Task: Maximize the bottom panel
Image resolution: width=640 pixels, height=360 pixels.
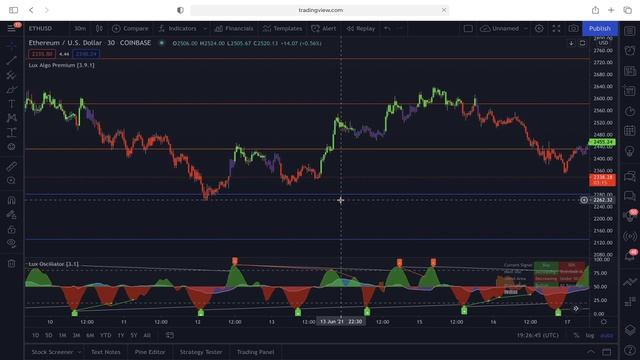Action: point(607,352)
